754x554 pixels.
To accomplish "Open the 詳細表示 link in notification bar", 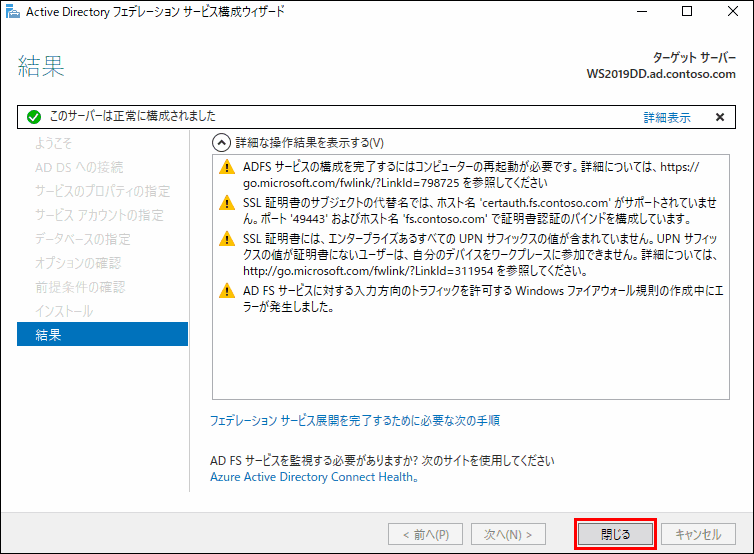I will [667, 117].
